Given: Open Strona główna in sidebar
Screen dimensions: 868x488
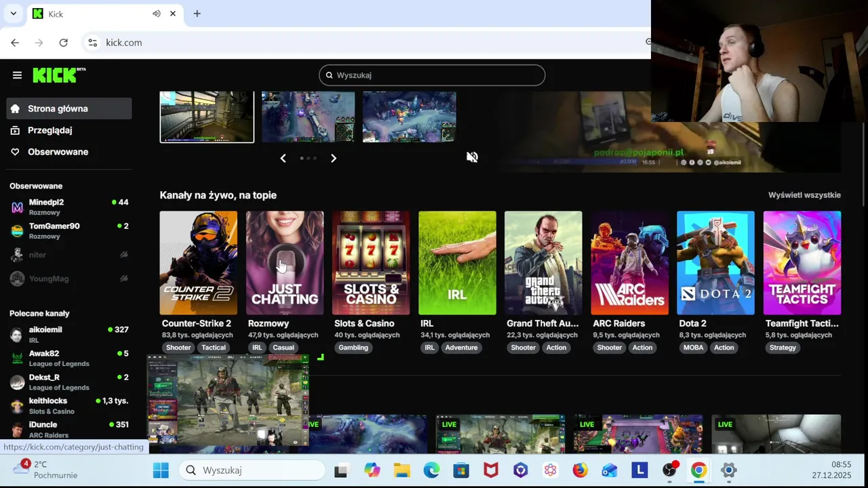Looking at the screenshot, I should pos(69,108).
